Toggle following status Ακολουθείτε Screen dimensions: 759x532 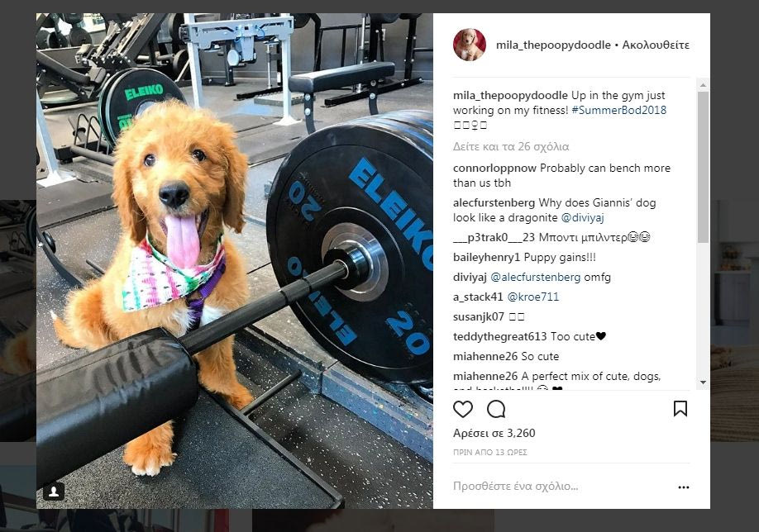[x=656, y=45]
